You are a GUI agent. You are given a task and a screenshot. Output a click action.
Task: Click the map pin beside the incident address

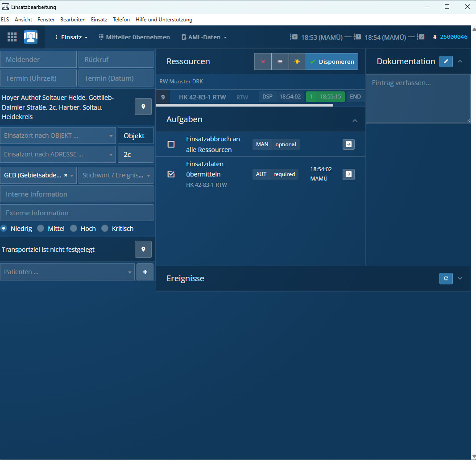coord(143,107)
